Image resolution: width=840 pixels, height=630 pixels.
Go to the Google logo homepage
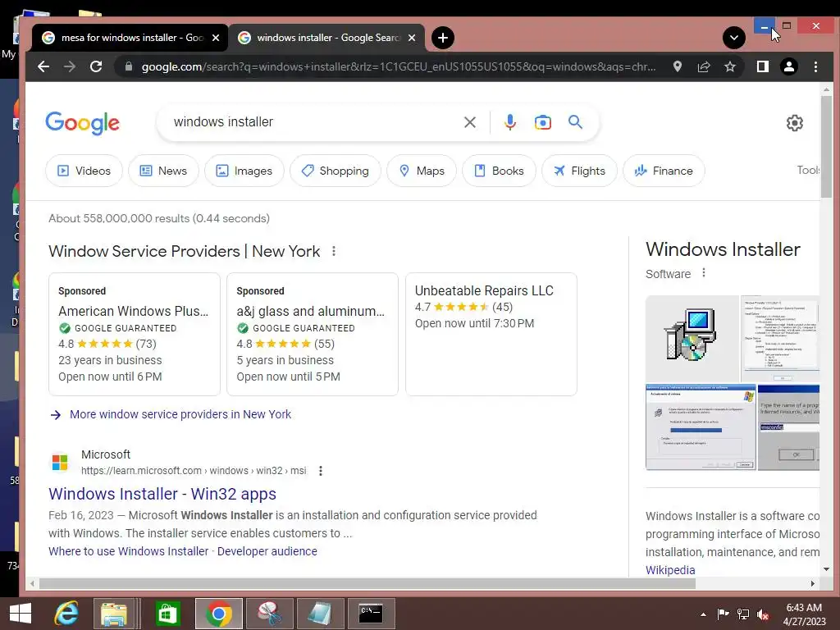(x=83, y=123)
